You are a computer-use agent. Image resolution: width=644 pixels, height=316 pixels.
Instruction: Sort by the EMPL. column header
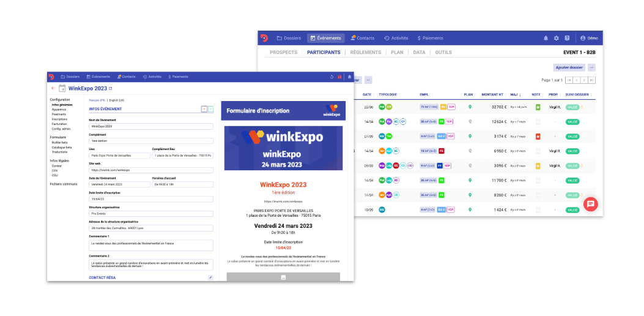click(425, 94)
